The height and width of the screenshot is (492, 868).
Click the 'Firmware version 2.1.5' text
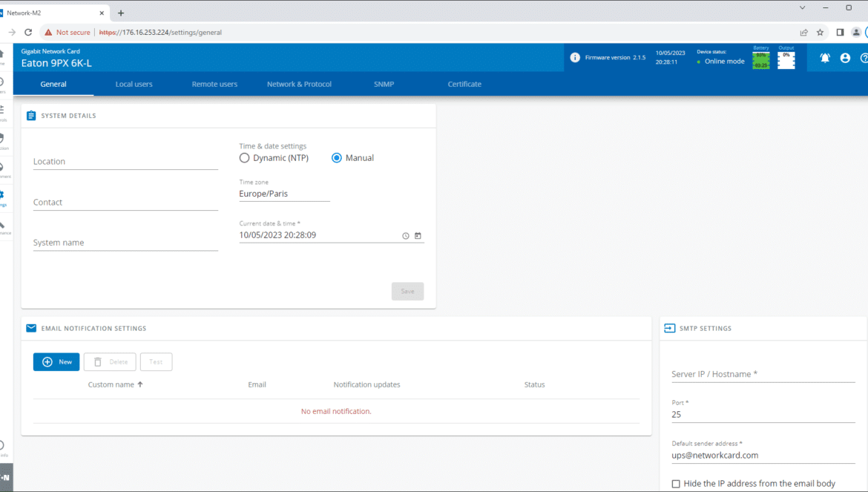(x=615, y=58)
